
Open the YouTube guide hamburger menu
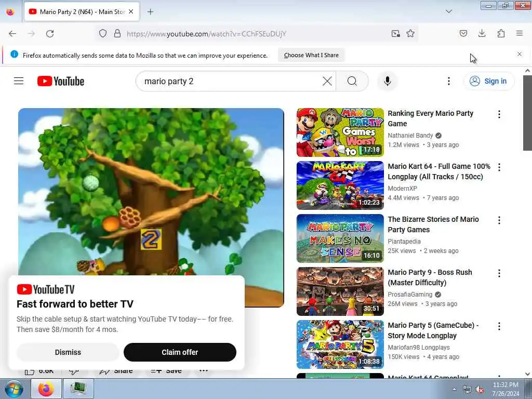[19, 81]
